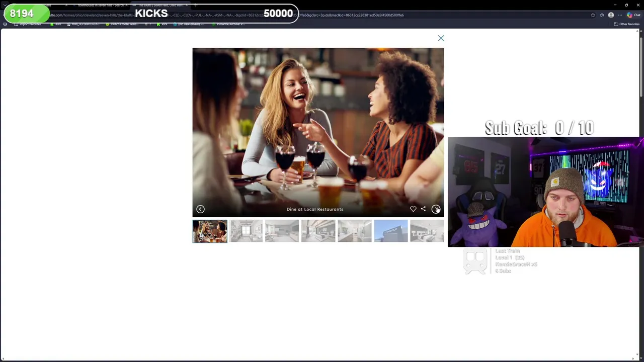Switch to the townhouses in Seven Hills search tab
The width and height of the screenshot is (644, 362).
[101, 5]
